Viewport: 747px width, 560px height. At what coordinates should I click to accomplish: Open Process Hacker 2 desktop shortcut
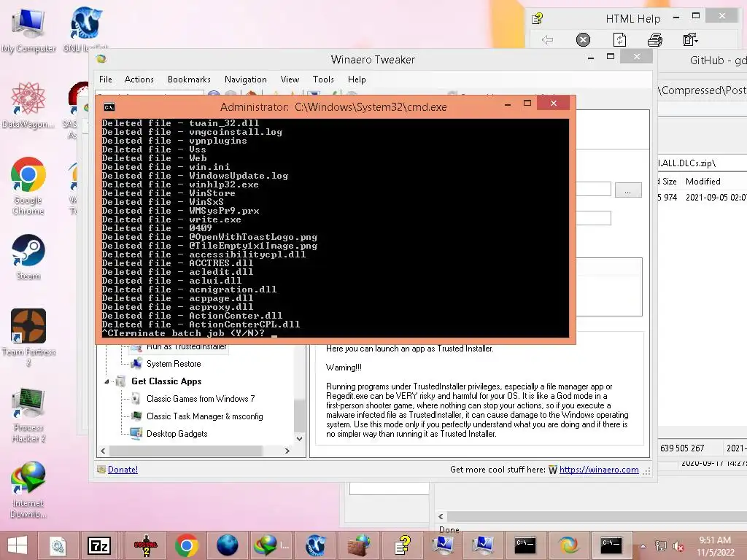tap(28, 414)
